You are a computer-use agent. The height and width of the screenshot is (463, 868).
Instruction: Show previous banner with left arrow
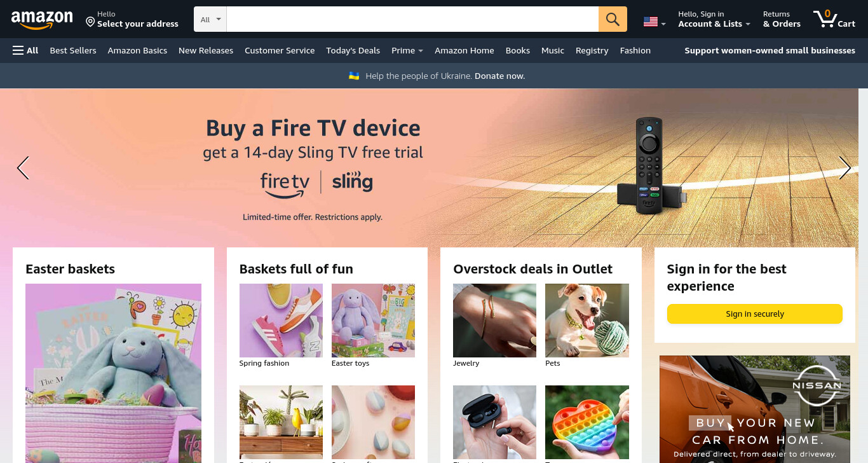tap(24, 168)
